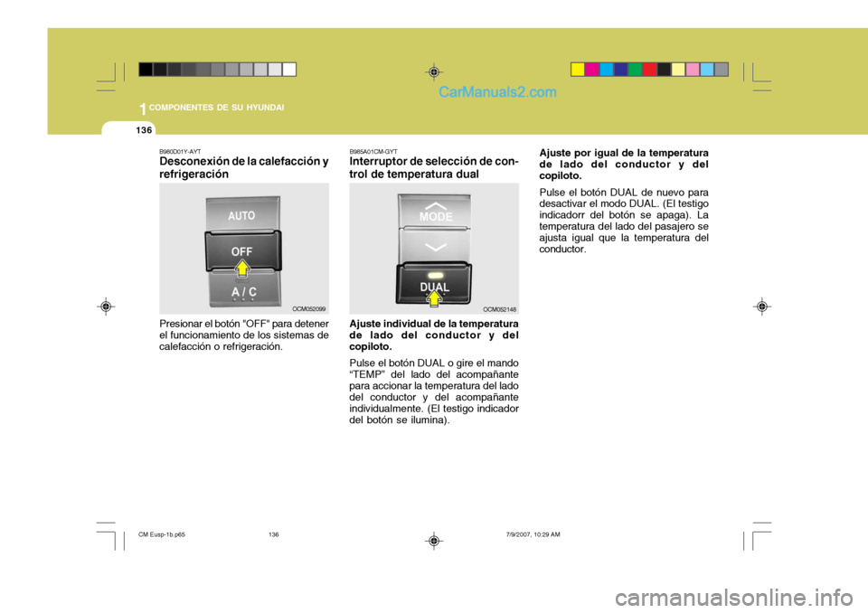
Task: Click the DUAL button in the right image
Action: point(434,285)
